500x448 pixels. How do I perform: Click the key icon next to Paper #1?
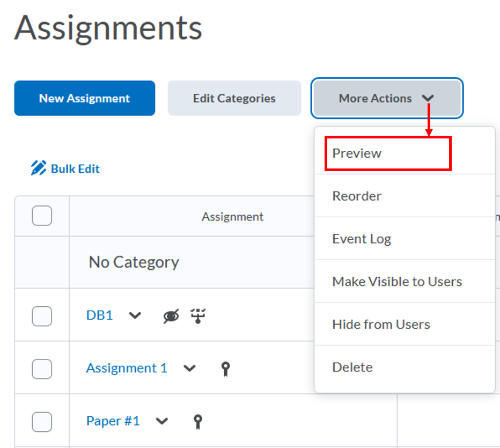197,421
